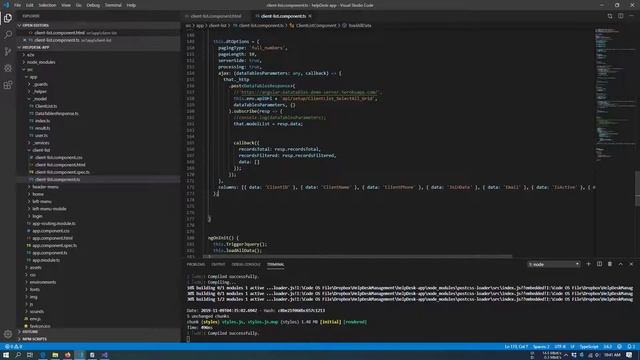This screenshot has height=360, width=640.
Task: Kill terminal with trash icon
Action: click(610, 264)
